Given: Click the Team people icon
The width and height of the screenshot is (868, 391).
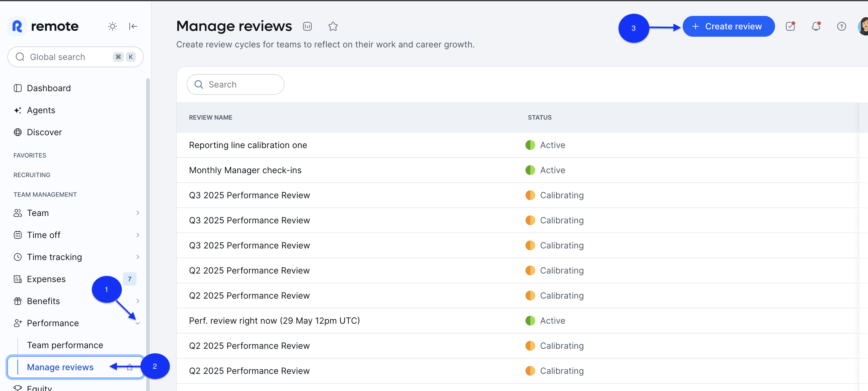Looking at the screenshot, I should pyautogui.click(x=17, y=213).
